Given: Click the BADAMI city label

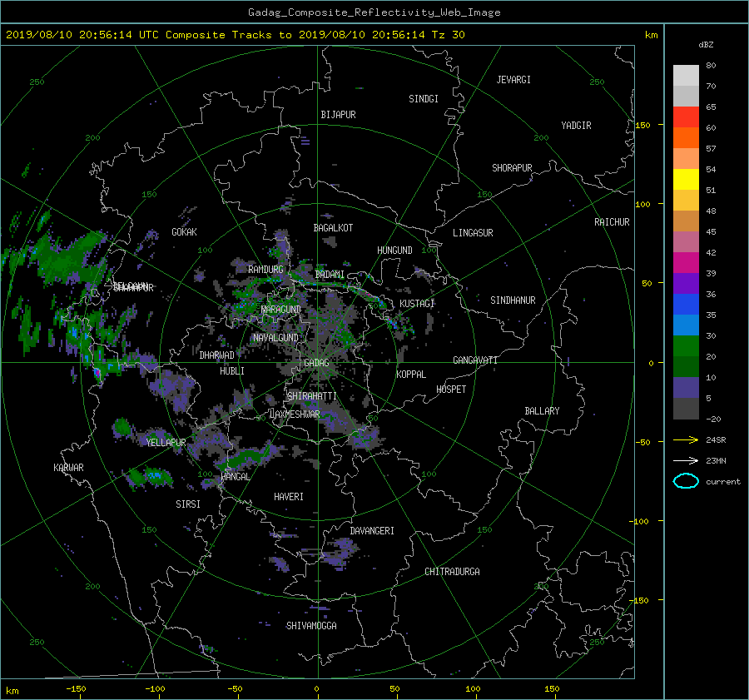Looking at the screenshot, I should click(330, 275).
